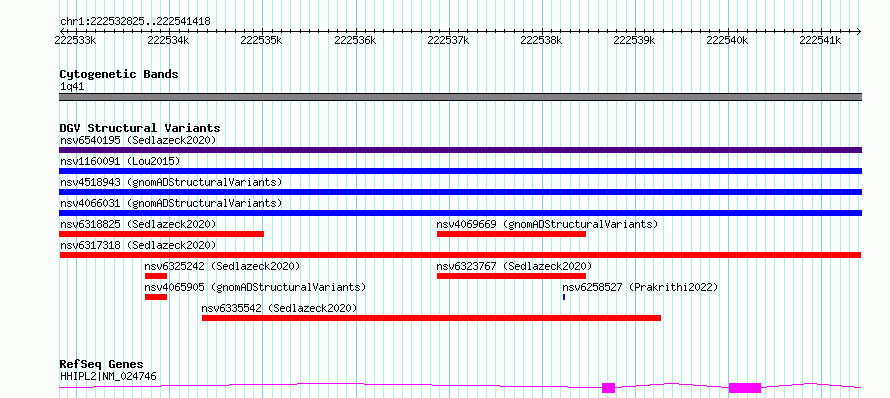Click the nsv4066031 blue variant bar

pyautogui.click(x=460, y=213)
